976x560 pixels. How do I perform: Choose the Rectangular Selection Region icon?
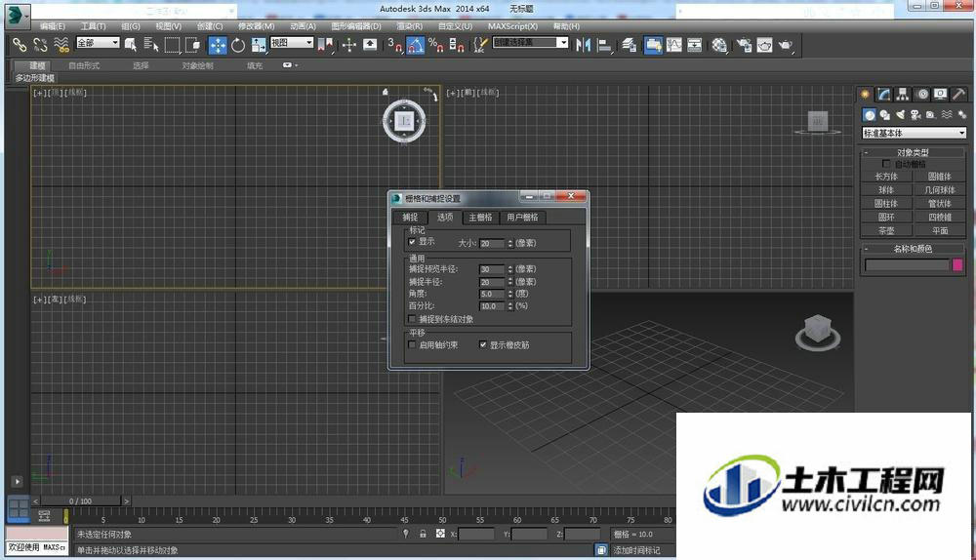tap(173, 45)
